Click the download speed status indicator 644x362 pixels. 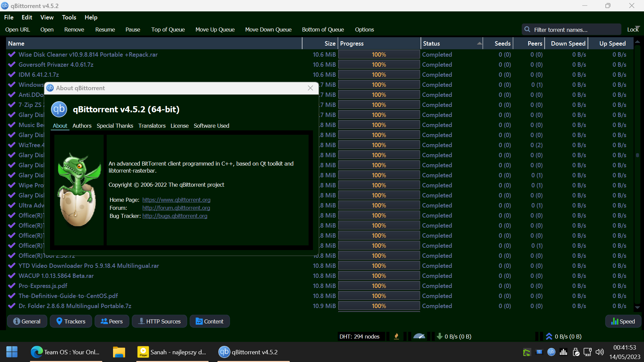click(x=454, y=337)
